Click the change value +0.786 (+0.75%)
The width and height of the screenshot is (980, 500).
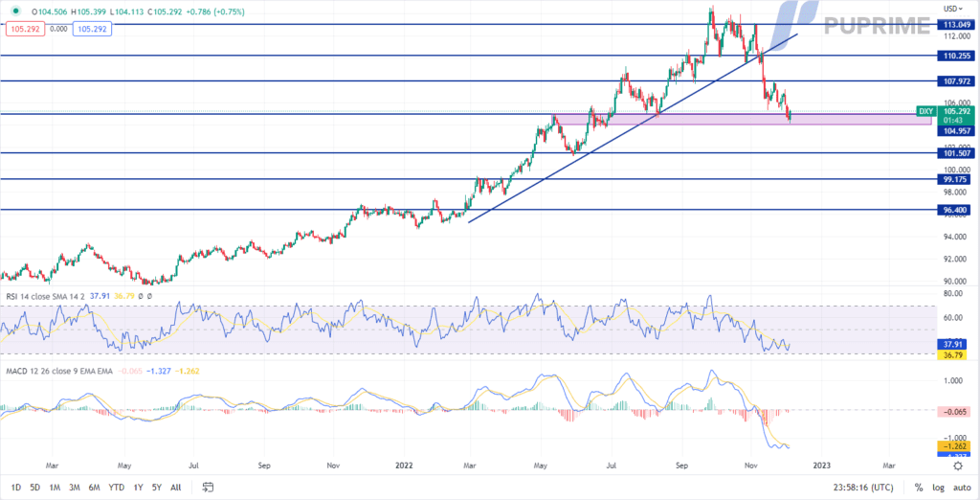(213, 11)
